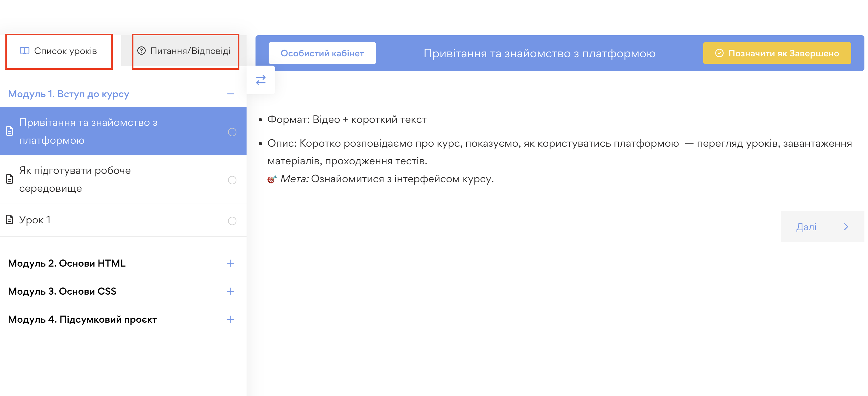The width and height of the screenshot is (868, 396).
Task: Click the chevron icon inside the Далі button
Action: pos(847,227)
